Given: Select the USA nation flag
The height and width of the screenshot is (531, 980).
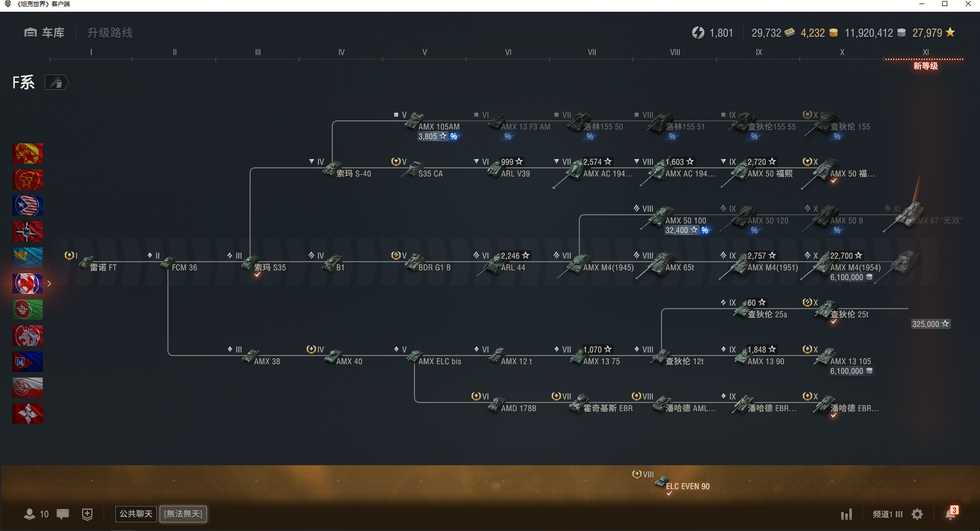Looking at the screenshot, I should (28, 206).
